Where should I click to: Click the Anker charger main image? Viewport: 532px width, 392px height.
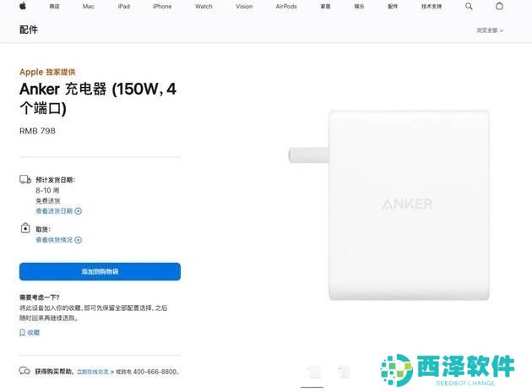[389, 205]
